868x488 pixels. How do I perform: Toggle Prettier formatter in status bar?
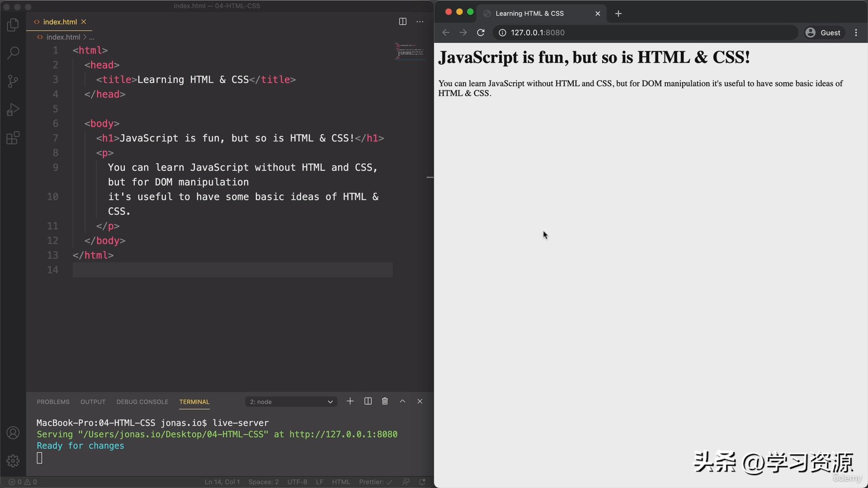tap(375, 482)
